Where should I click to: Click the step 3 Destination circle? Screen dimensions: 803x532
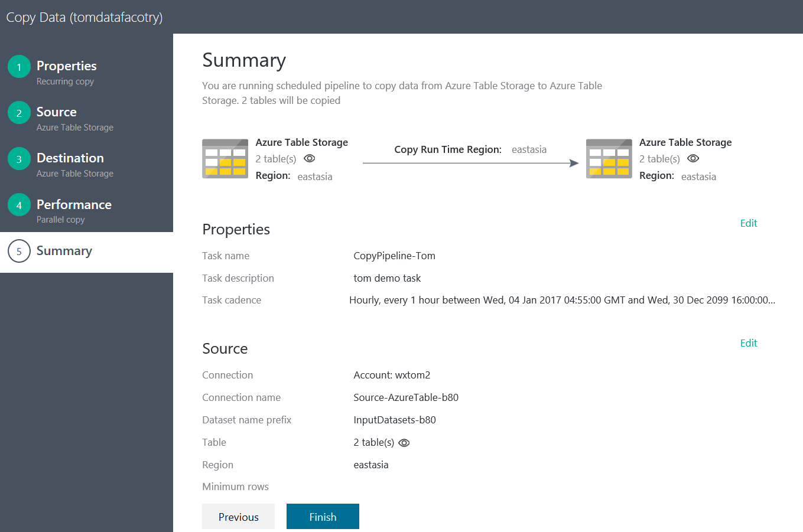tap(19, 159)
